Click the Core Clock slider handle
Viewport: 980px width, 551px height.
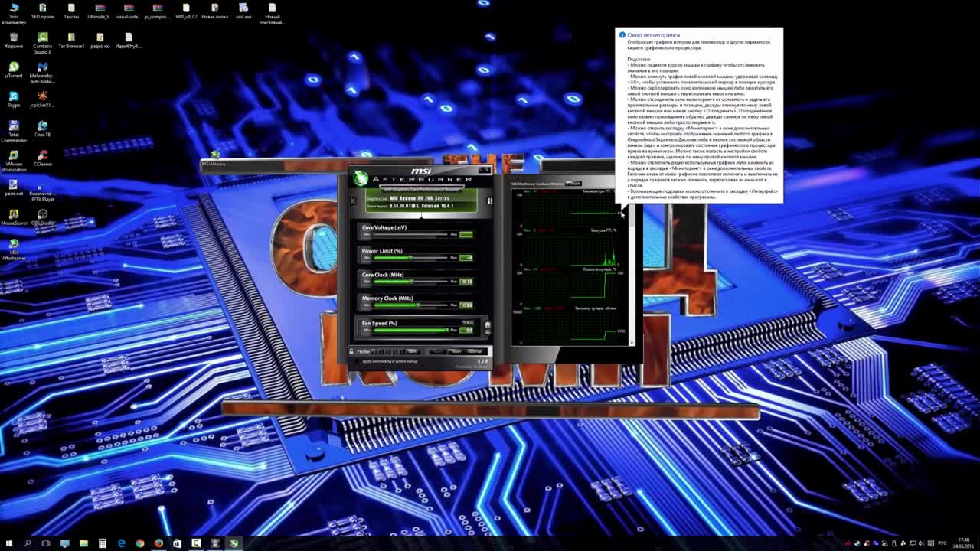[412, 281]
